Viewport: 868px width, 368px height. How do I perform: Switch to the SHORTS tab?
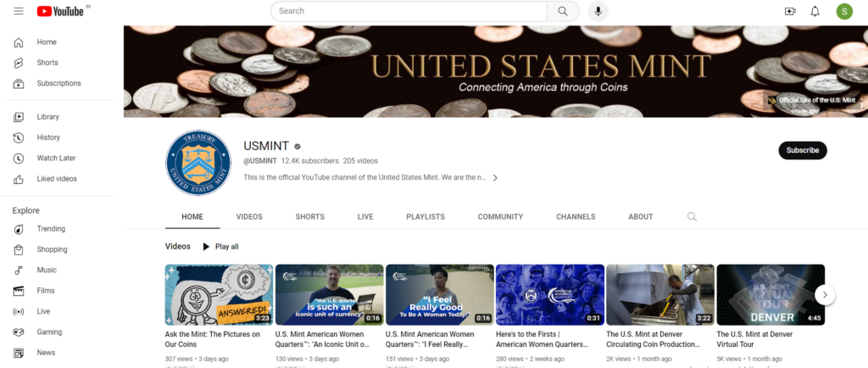tap(310, 217)
